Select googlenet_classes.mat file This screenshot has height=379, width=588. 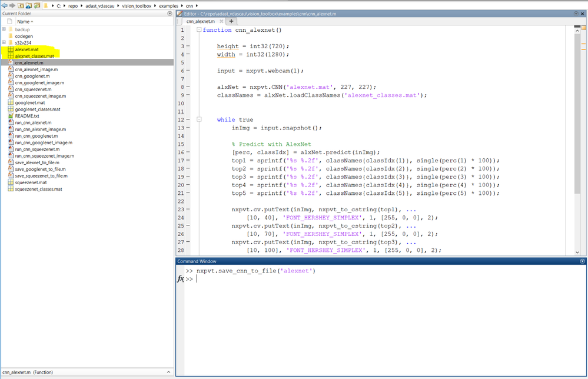pos(38,109)
